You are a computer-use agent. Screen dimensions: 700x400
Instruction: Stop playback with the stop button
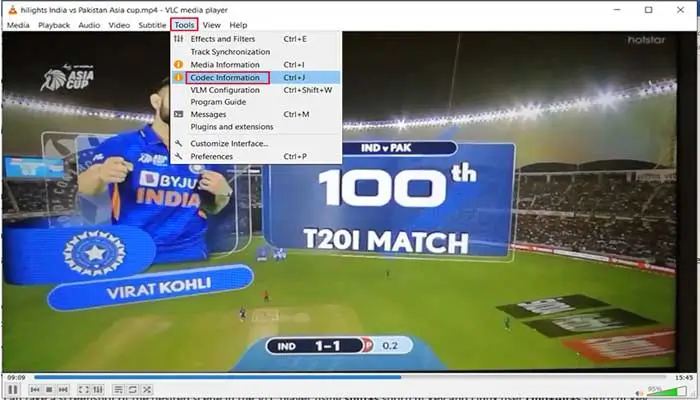49,389
